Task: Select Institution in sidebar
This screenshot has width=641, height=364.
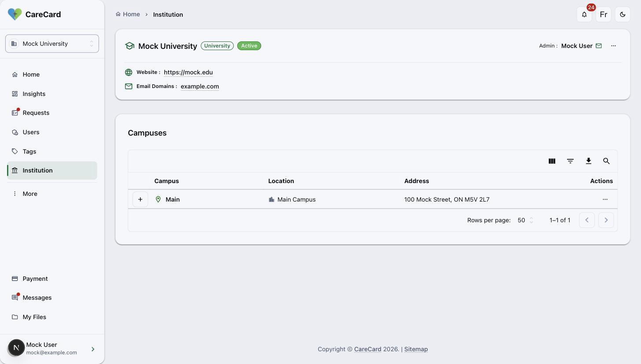Action: (x=52, y=170)
